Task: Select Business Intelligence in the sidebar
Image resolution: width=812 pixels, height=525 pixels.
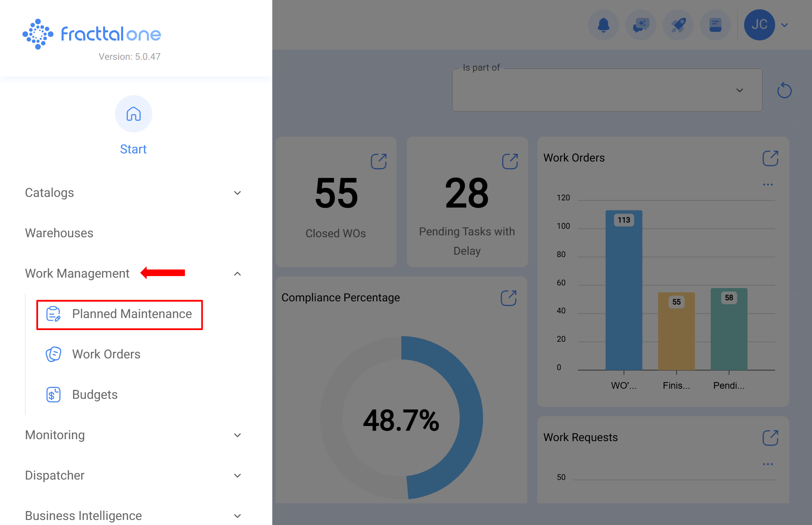Action: (x=83, y=515)
